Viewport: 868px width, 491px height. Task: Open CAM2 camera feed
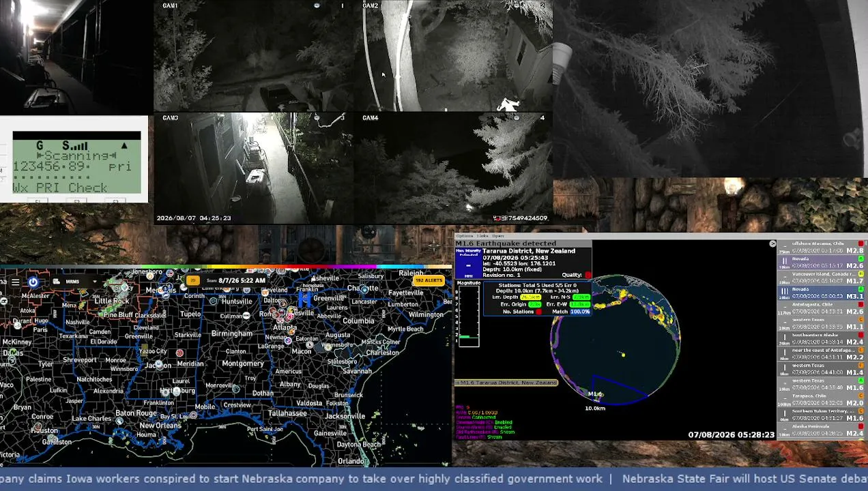pos(453,56)
